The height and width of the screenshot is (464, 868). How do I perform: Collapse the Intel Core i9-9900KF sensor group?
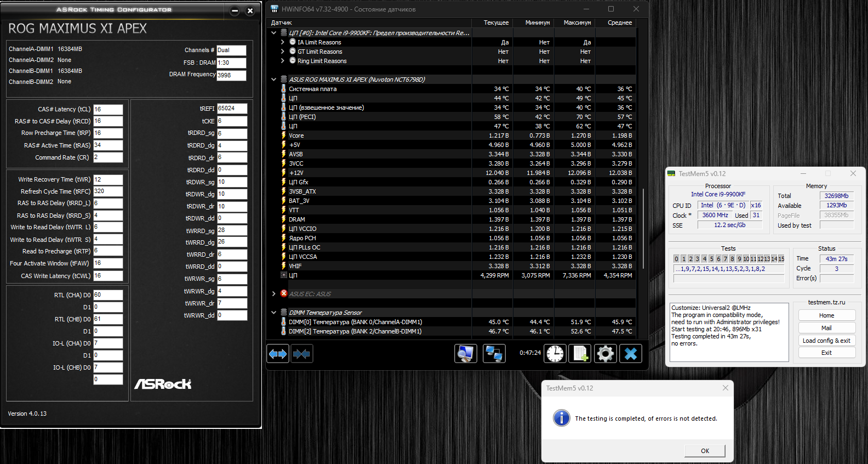point(274,33)
